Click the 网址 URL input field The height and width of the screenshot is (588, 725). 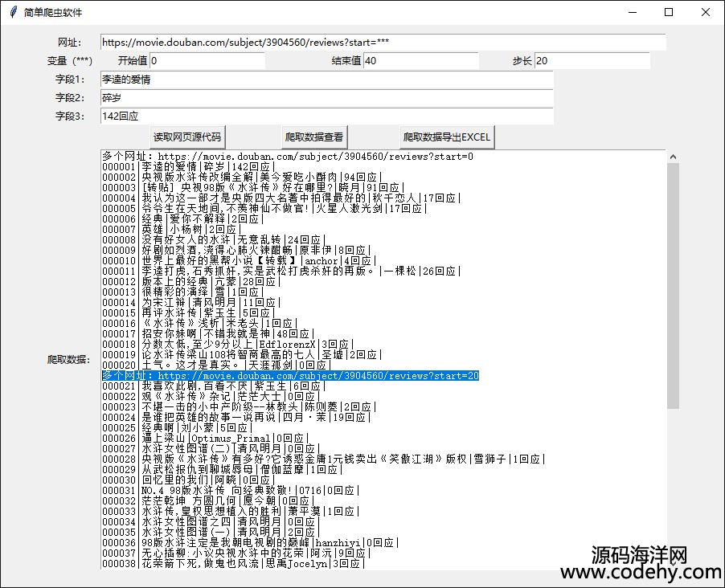coord(383,42)
